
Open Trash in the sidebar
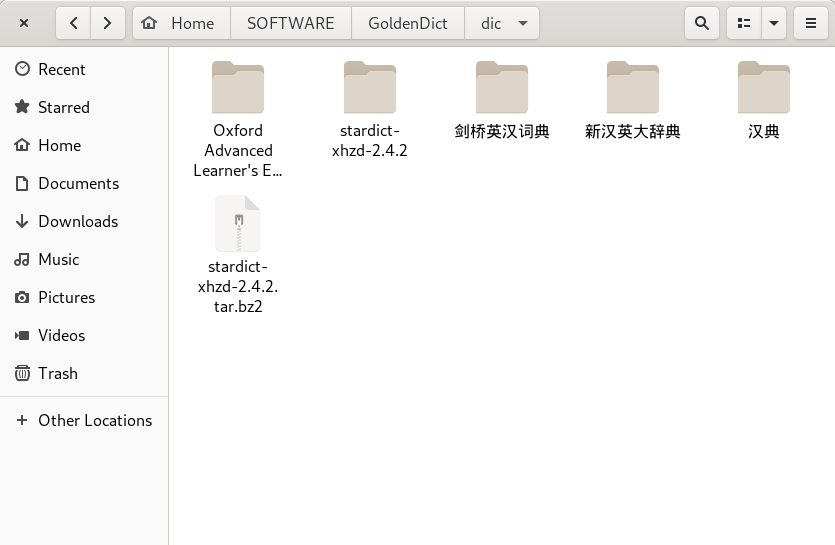pos(84,373)
